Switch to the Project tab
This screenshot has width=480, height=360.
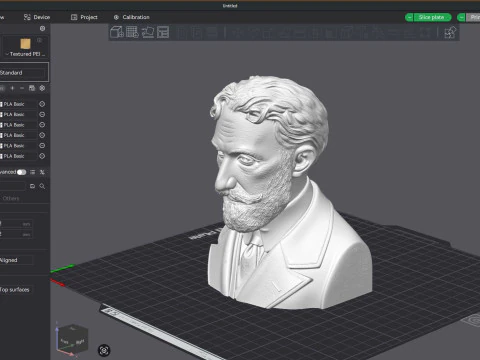pyautogui.click(x=84, y=17)
